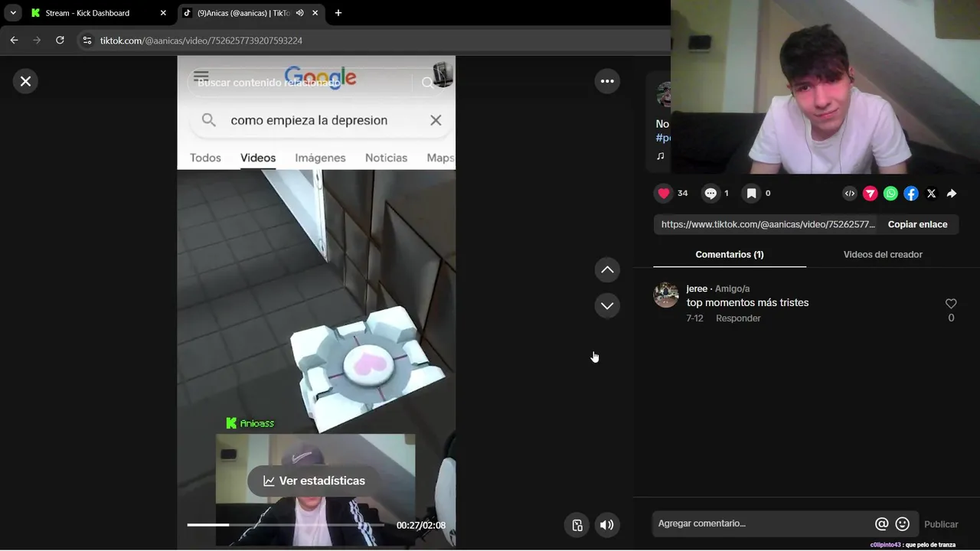980x551 pixels.
Task: Select the Anicas TikTok browser tab
Action: point(243,13)
